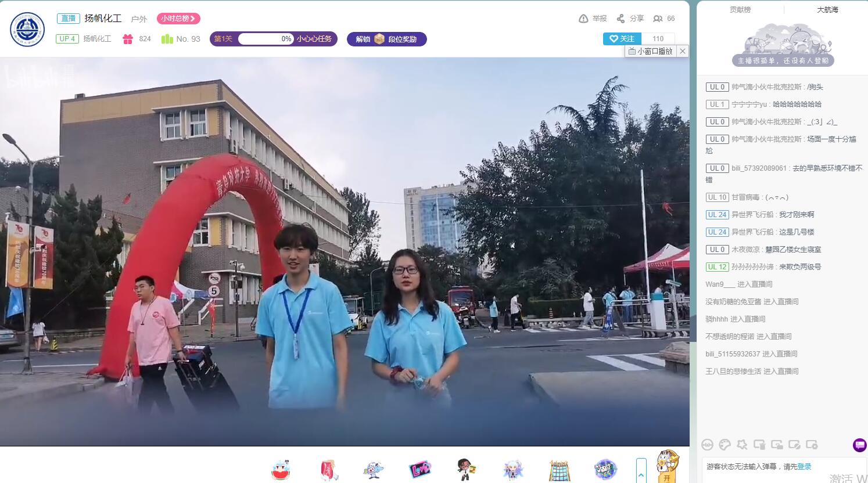Open the 小时总榜 hourly ranking
The width and height of the screenshot is (868, 483).
[178, 19]
